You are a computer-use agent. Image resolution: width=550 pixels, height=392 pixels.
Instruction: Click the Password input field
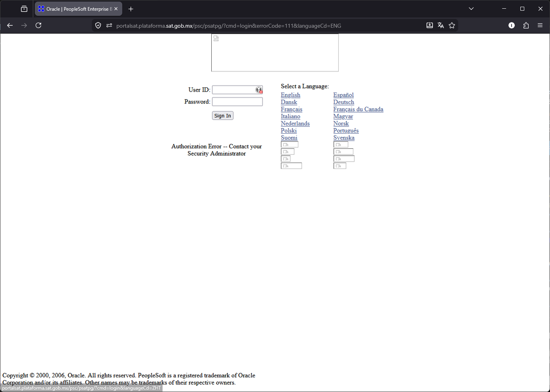(237, 102)
